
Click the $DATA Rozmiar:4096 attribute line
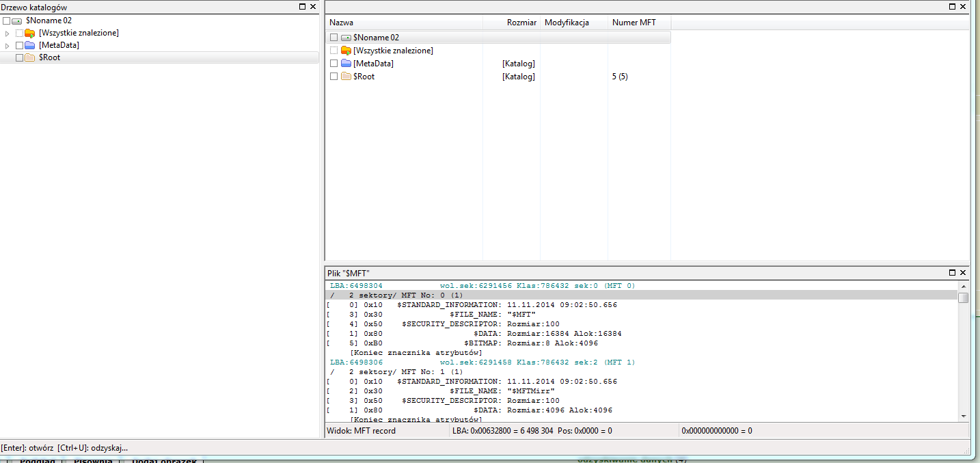pos(469,410)
